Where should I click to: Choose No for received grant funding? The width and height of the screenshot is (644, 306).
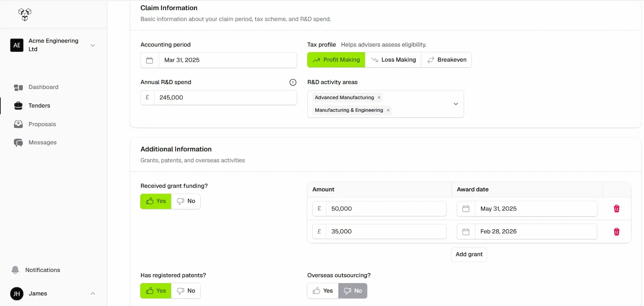pyautogui.click(x=186, y=201)
